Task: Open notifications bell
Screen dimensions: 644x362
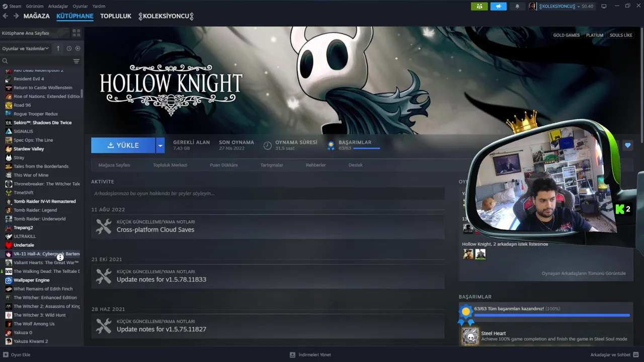Action: 517,6
